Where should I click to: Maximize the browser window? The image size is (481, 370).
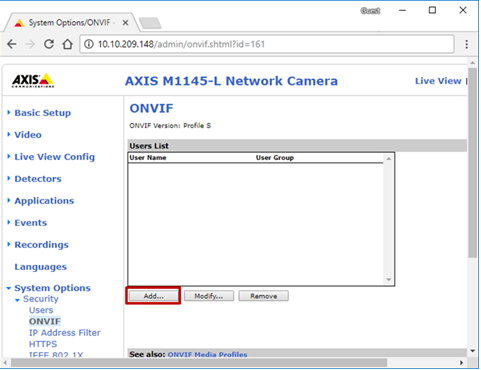coord(432,11)
